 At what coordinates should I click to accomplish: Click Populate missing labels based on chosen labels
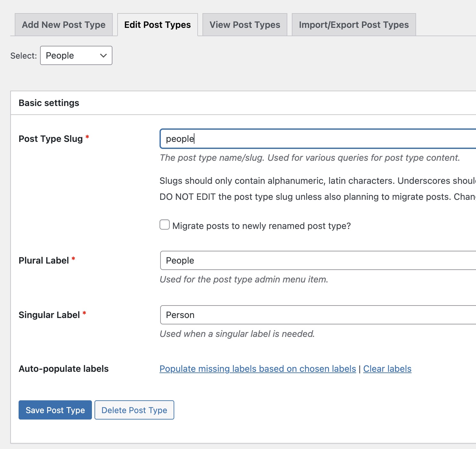coord(258,369)
